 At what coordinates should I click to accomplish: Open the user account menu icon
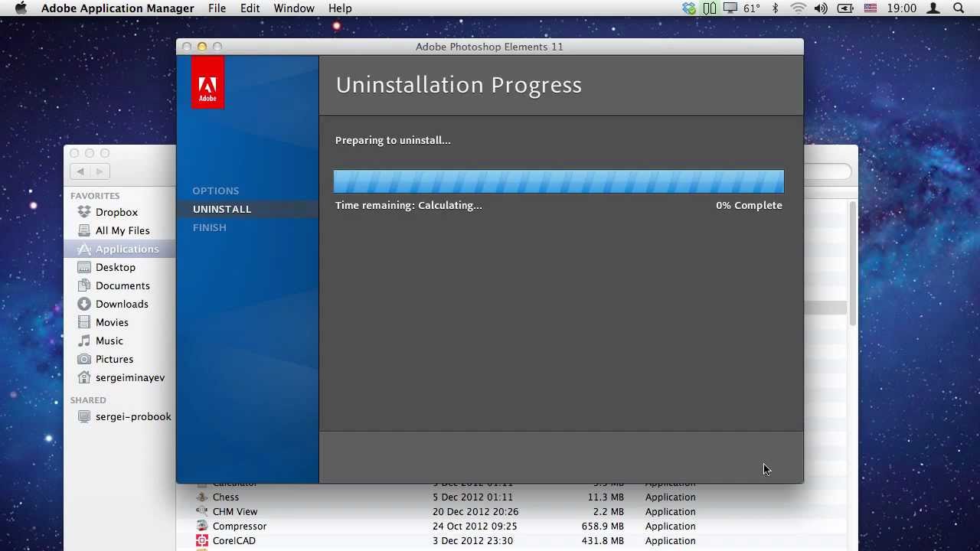[933, 8]
